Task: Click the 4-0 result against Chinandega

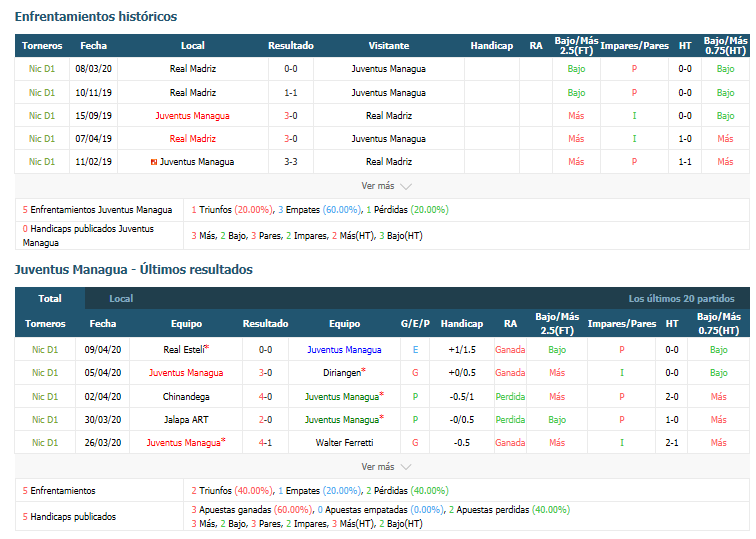Action: 265,396
